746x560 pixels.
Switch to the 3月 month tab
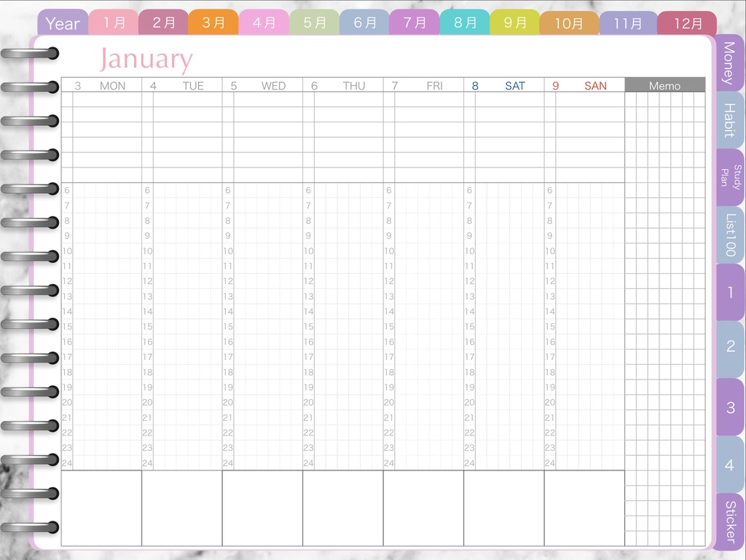pos(213,23)
